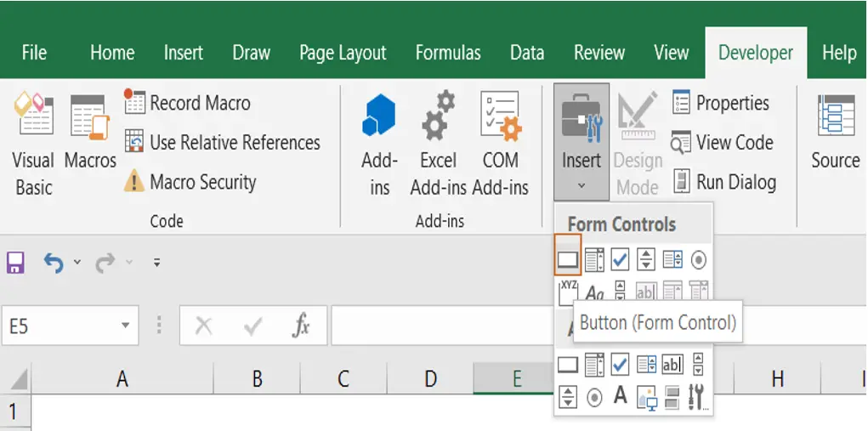
Task: Select column D header
Action: click(430, 379)
